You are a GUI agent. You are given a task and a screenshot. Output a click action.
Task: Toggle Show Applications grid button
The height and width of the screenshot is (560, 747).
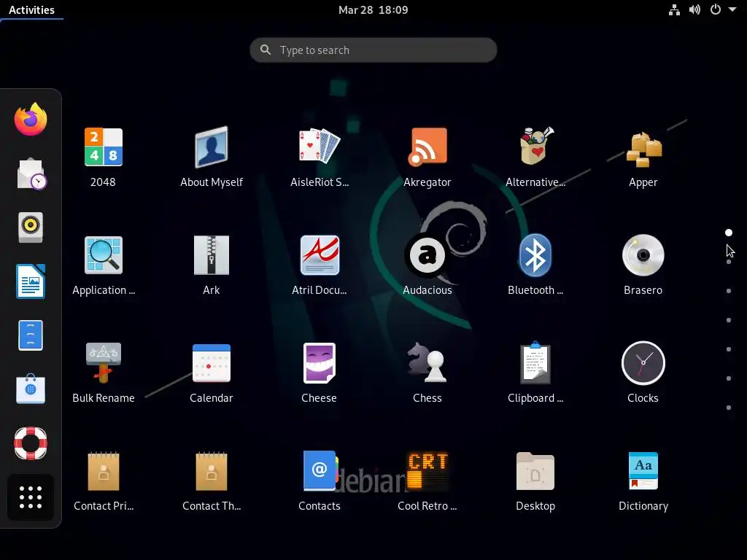pyautogui.click(x=31, y=497)
